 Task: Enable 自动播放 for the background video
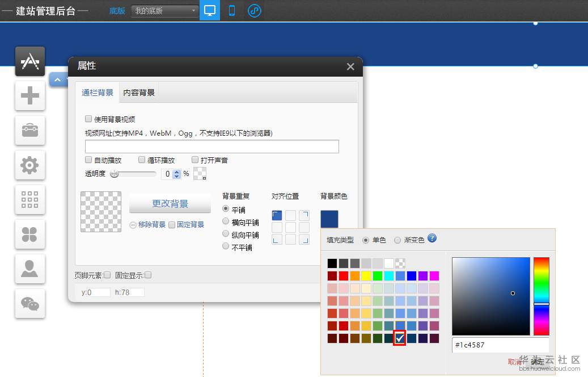coord(88,160)
